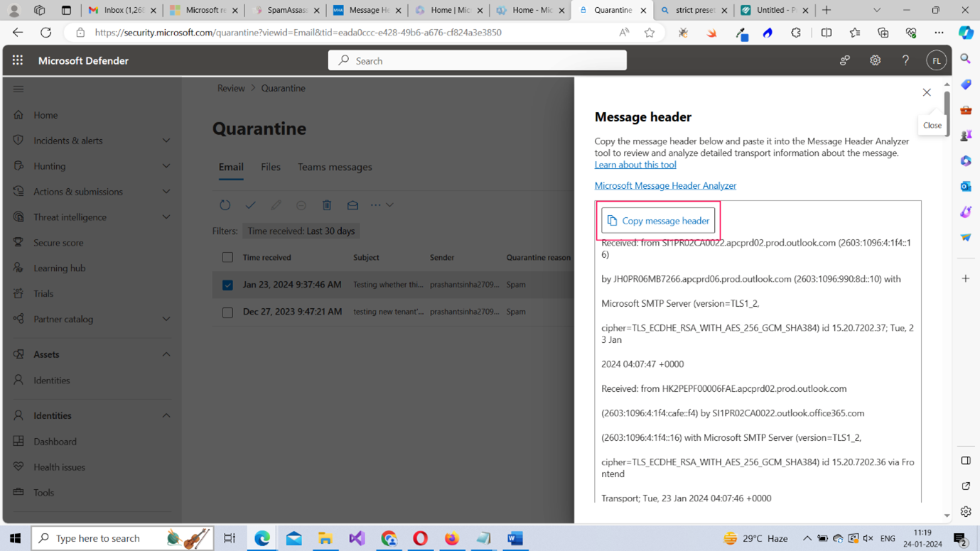Image resolution: width=980 pixels, height=551 pixels.
Task: Check the Dec 27, 2023 message checkbox
Action: point(227,312)
